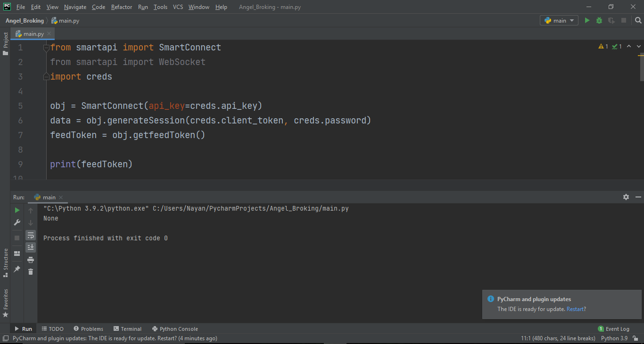Change Python 3.9 interpreter in status bar

614,338
